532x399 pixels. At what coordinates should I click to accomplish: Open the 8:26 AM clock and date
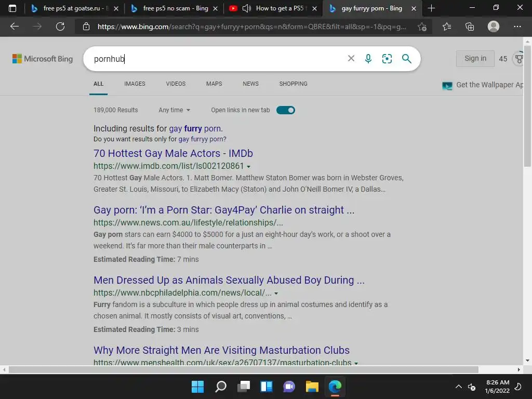(x=497, y=387)
